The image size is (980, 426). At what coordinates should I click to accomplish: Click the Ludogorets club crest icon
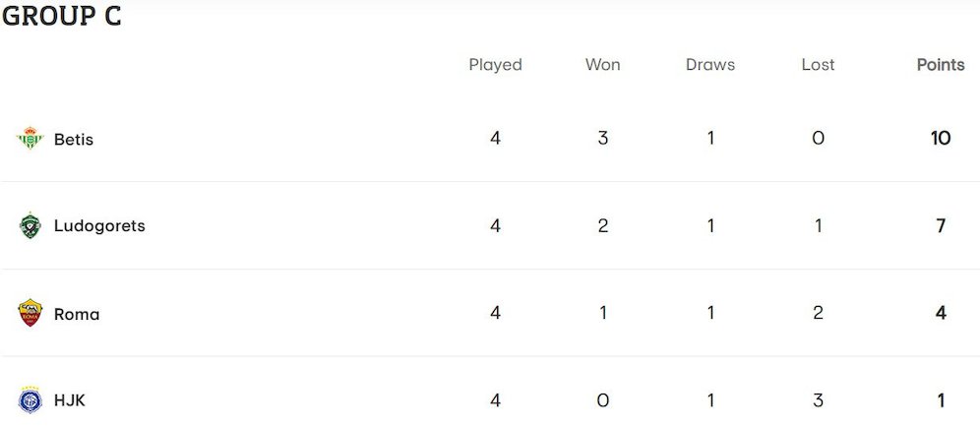click(x=31, y=226)
